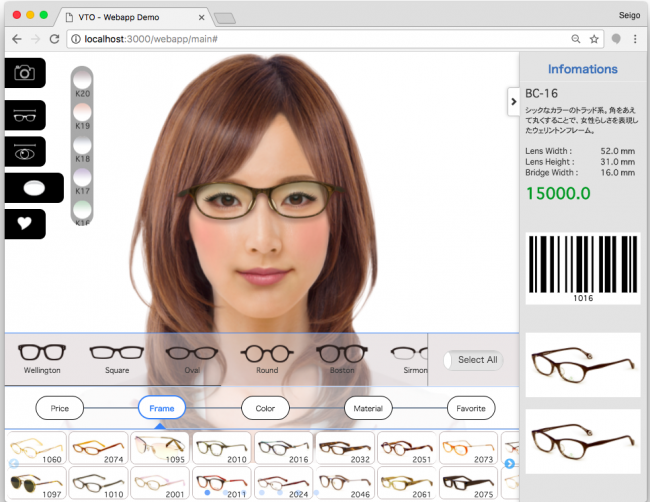Pick the Wellington frame shape
Image resolution: width=650 pixels, height=502 pixels.
pos(41,357)
